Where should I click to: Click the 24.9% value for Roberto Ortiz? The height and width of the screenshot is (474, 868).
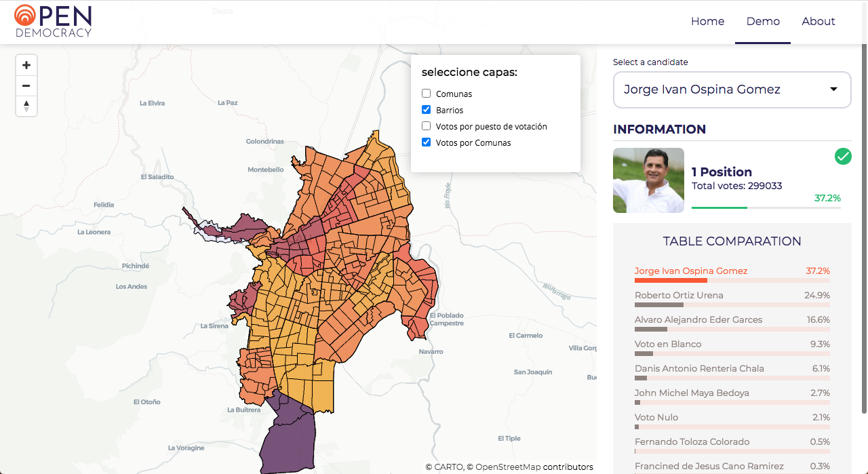(x=817, y=295)
